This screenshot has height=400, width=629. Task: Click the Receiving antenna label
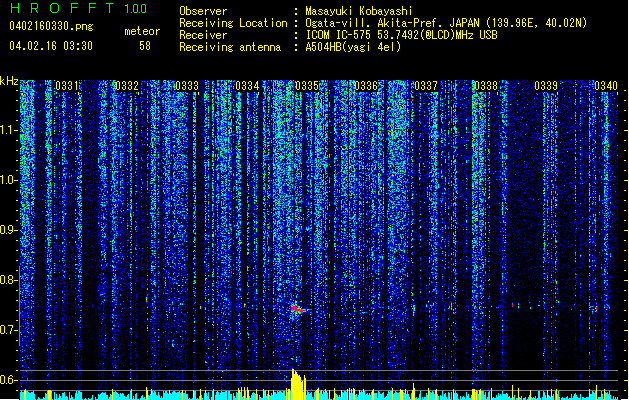tap(230, 47)
